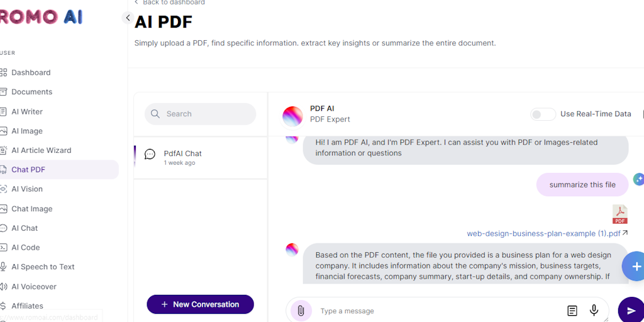The image size is (644, 322).
Task: Open web-design-business-plan-example PDF link
Action: tap(544, 233)
